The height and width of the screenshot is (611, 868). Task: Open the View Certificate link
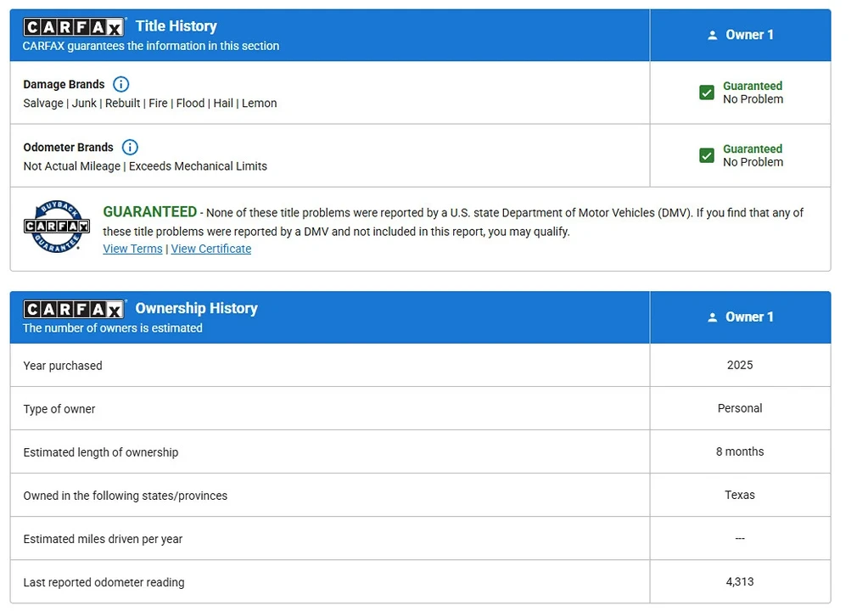coord(211,249)
